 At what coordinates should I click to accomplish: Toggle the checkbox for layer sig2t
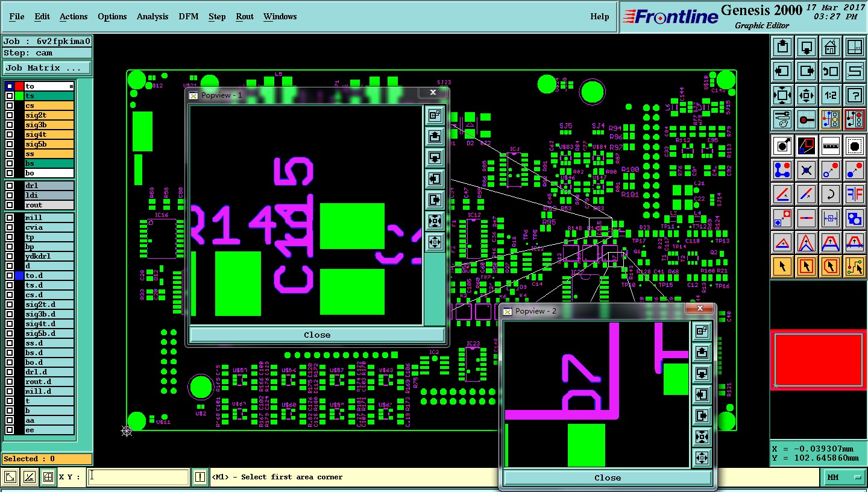tap(10, 115)
